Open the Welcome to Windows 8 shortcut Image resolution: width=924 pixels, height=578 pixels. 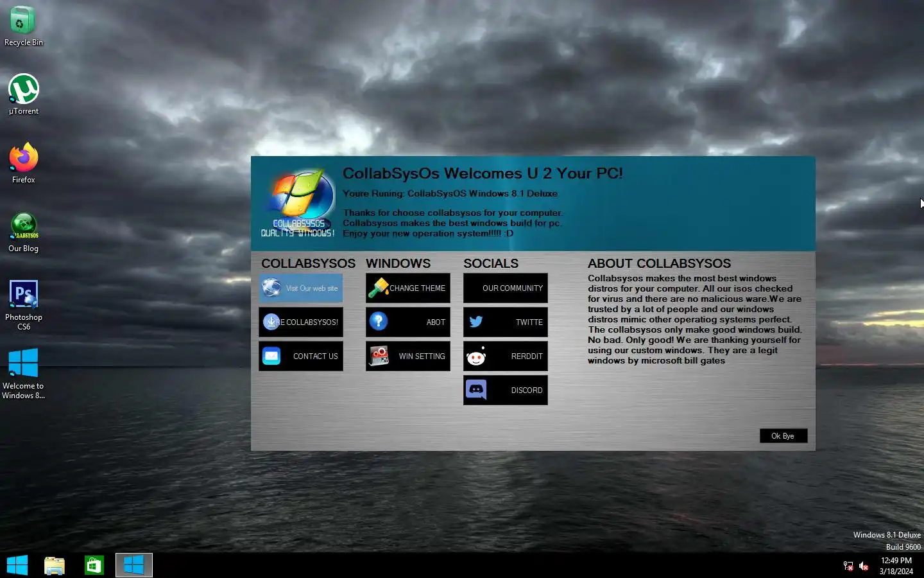pos(24,374)
